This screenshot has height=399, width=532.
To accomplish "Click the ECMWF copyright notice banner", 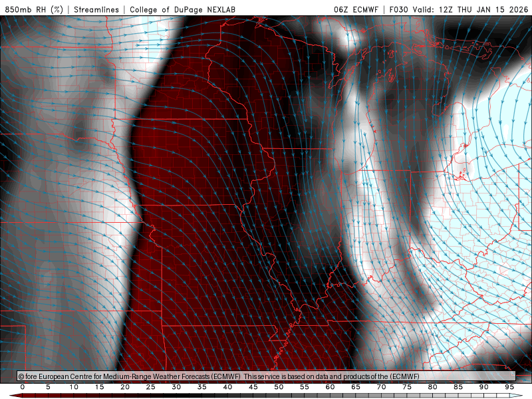I will pyautogui.click(x=267, y=376).
